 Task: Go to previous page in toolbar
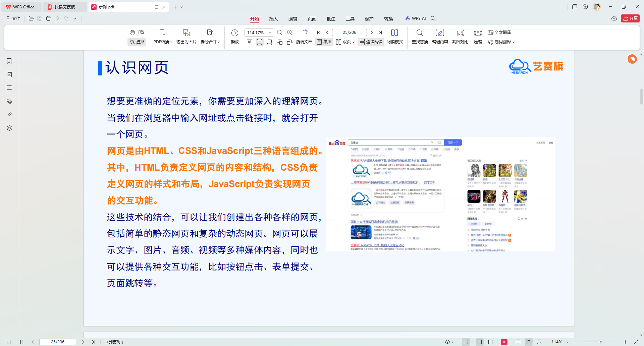(x=327, y=33)
